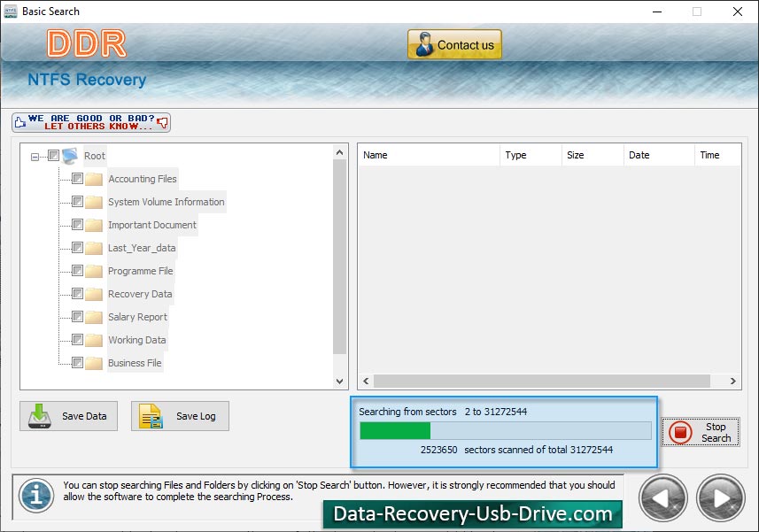The image size is (759, 532).
Task: Check the Business File checkbox
Action: [77, 362]
